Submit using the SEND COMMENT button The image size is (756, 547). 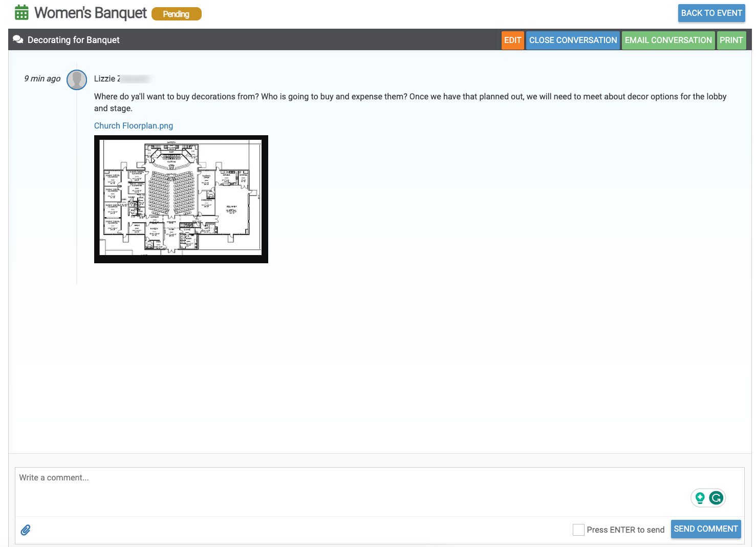(x=705, y=529)
